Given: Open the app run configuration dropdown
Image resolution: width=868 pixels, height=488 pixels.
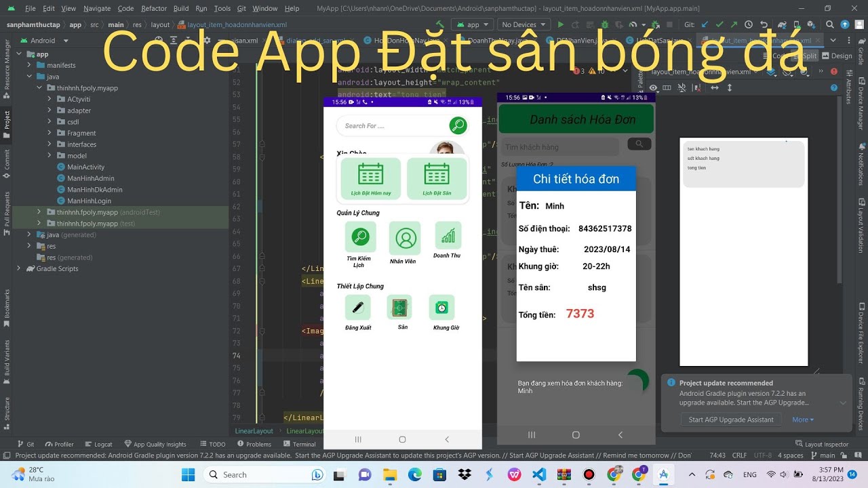Looking at the screenshot, I should pos(473,24).
